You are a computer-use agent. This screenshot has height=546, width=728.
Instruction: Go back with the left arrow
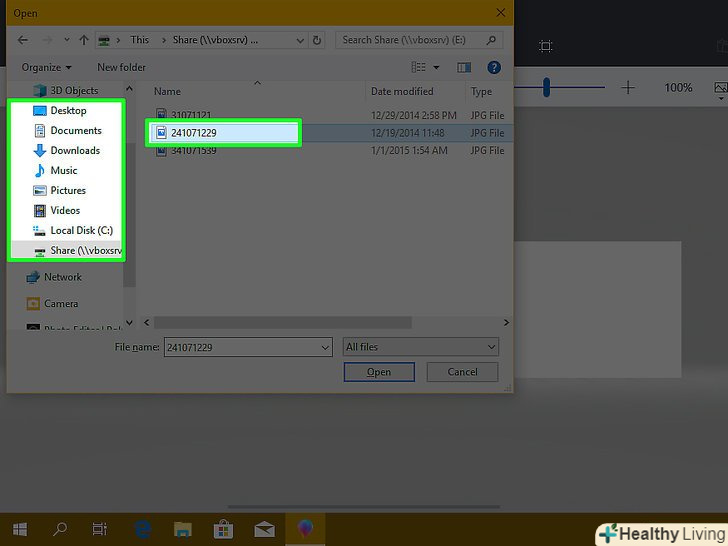[22, 40]
